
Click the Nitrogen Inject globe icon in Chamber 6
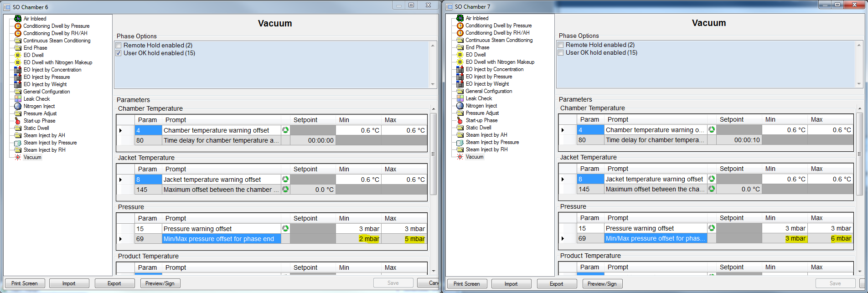pyautogui.click(x=18, y=106)
